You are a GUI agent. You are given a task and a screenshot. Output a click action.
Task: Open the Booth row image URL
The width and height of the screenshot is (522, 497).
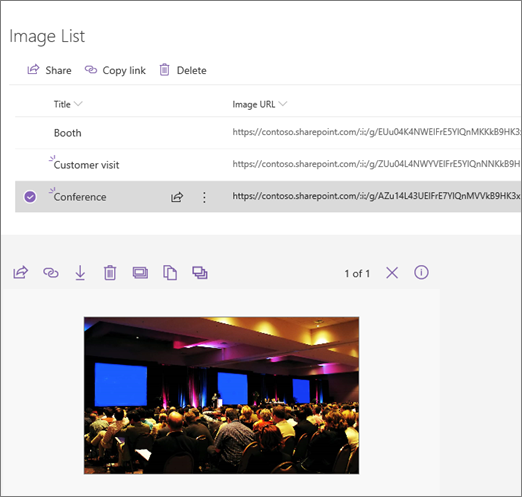pos(376,132)
